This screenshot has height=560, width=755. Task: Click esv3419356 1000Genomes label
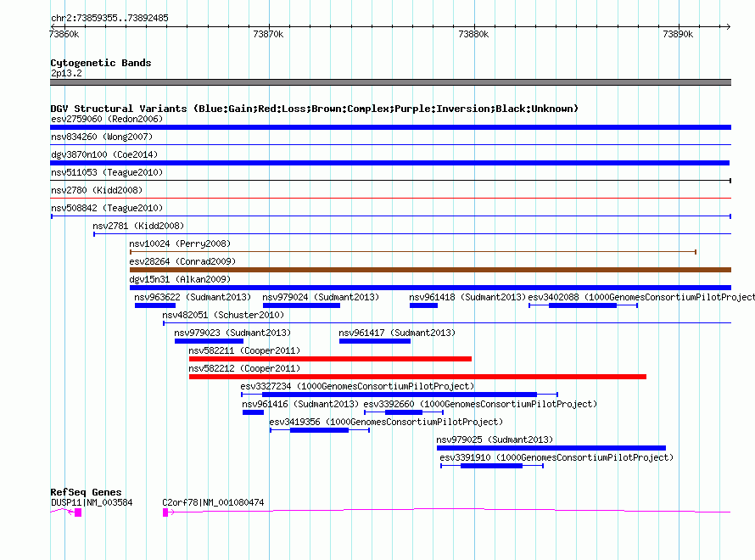tap(386, 422)
